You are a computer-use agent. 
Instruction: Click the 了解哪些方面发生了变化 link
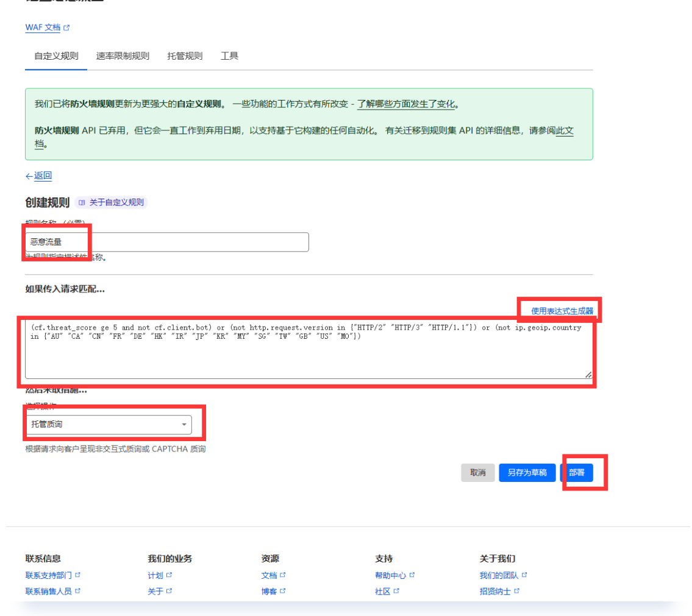pos(405,104)
